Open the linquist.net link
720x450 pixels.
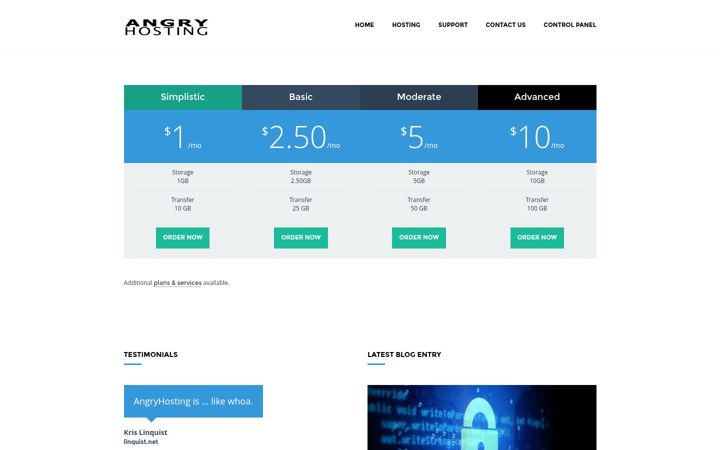(141, 442)
